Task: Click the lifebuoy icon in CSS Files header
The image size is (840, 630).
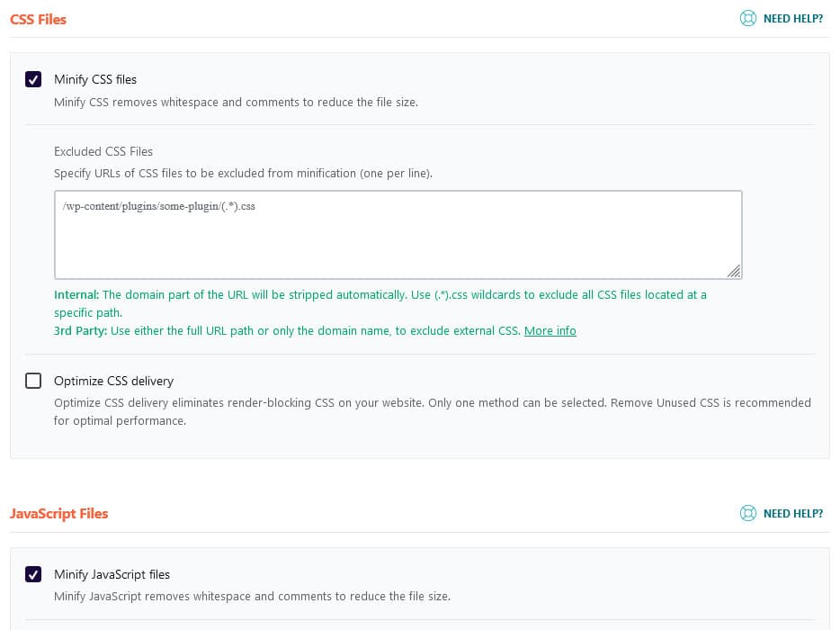Action: coord(747,18)
